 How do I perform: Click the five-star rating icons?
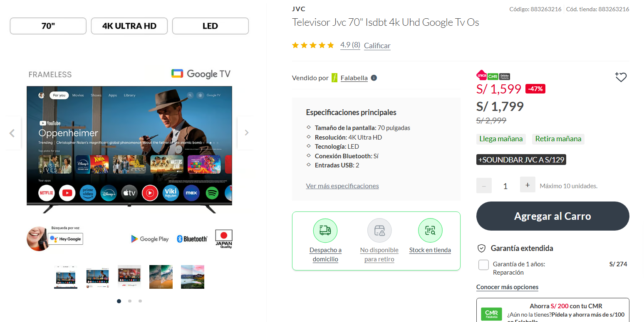point(313,45)
